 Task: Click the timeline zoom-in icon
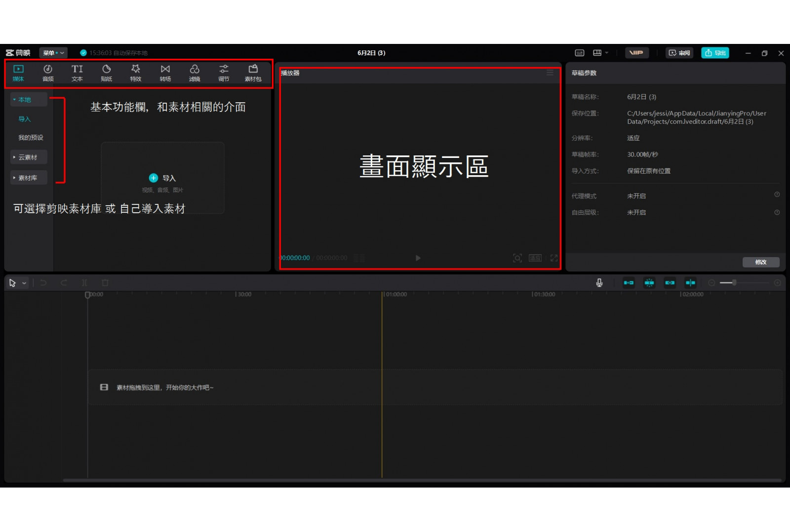tap(777, 283)
